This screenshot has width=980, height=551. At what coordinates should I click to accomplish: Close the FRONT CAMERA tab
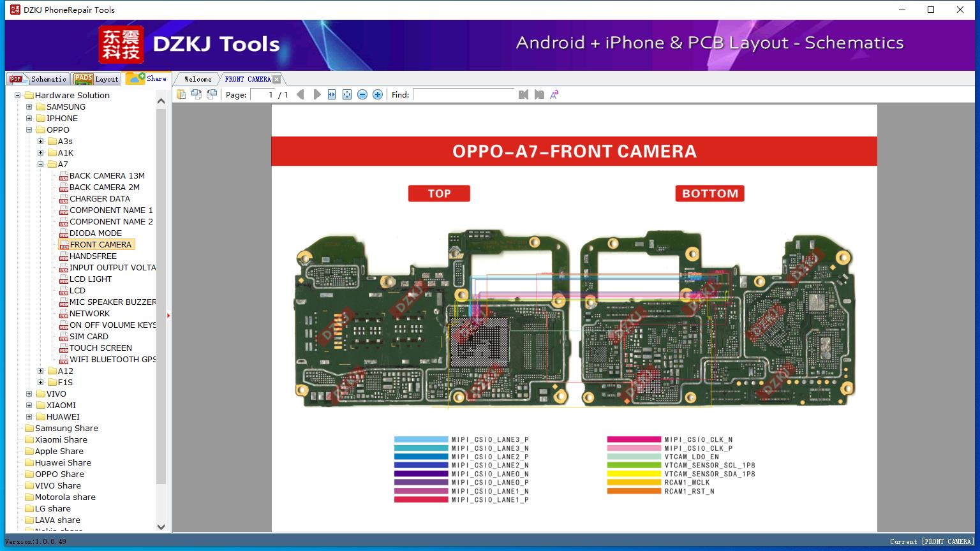276,79
